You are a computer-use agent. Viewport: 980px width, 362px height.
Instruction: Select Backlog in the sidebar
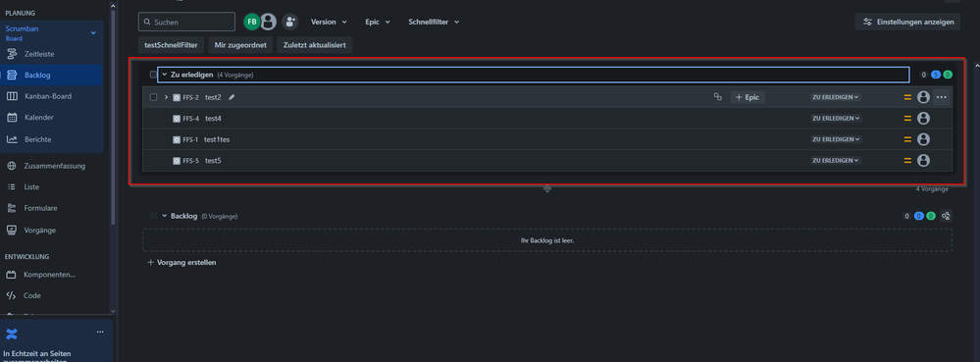[x=52, y=75]
